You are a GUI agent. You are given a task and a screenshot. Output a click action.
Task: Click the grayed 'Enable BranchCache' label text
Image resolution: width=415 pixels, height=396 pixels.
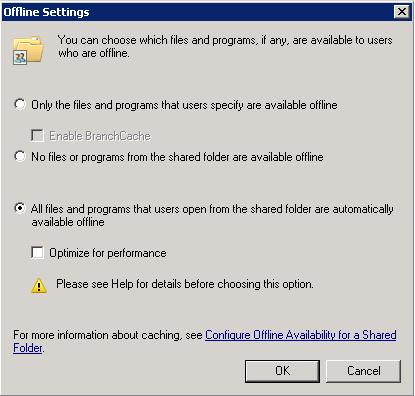click(100, 136)
